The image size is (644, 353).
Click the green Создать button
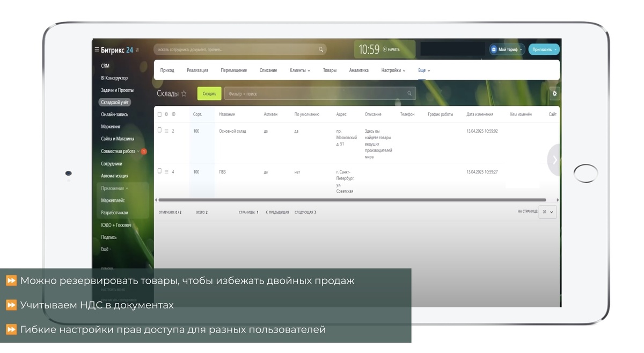pos(209,93)
